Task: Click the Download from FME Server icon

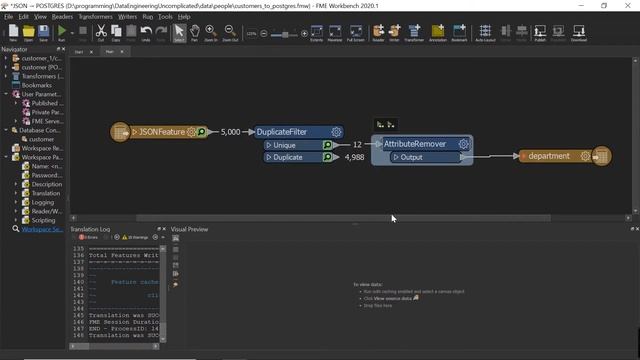Action: (579, 33)
